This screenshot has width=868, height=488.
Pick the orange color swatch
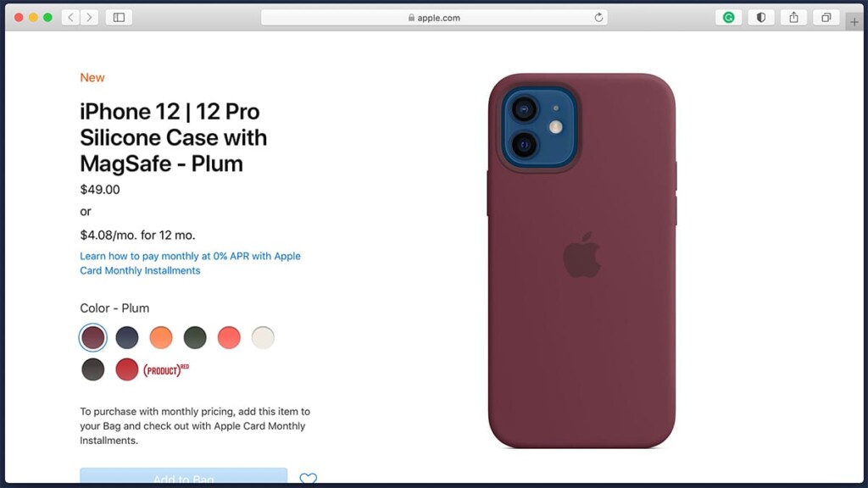(161, 337)
